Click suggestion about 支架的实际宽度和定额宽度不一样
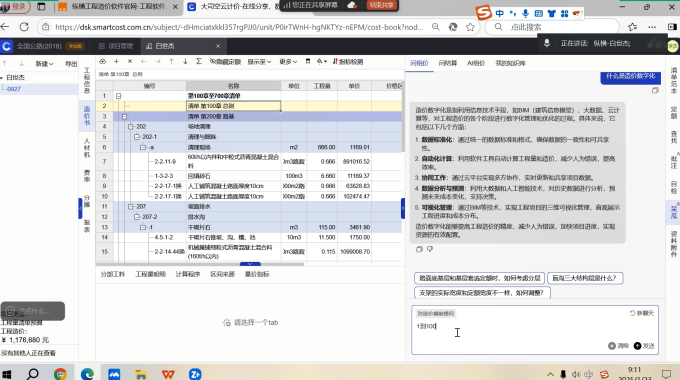Image resolution: width=680 pixels, height=380 pixels. (482, 293)
